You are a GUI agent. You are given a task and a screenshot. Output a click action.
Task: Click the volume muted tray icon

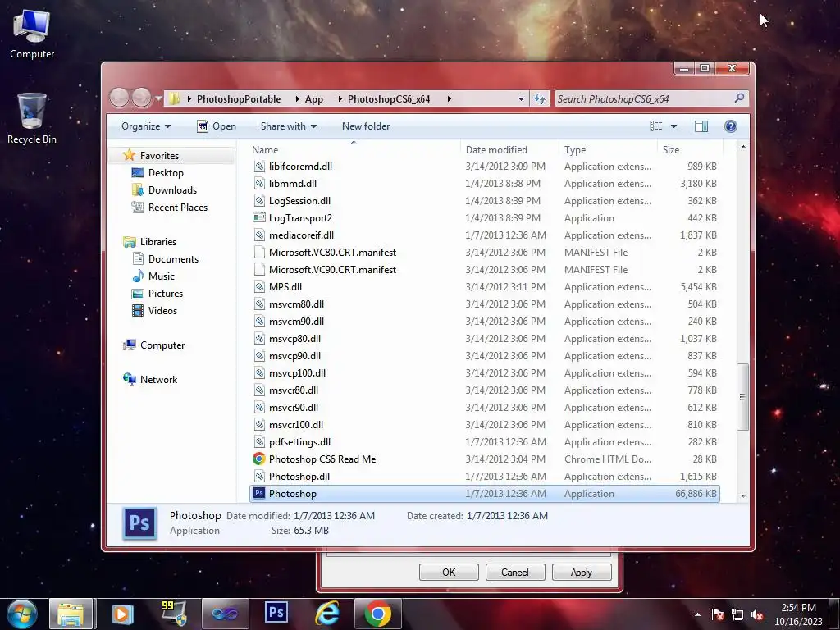point(757,614)
